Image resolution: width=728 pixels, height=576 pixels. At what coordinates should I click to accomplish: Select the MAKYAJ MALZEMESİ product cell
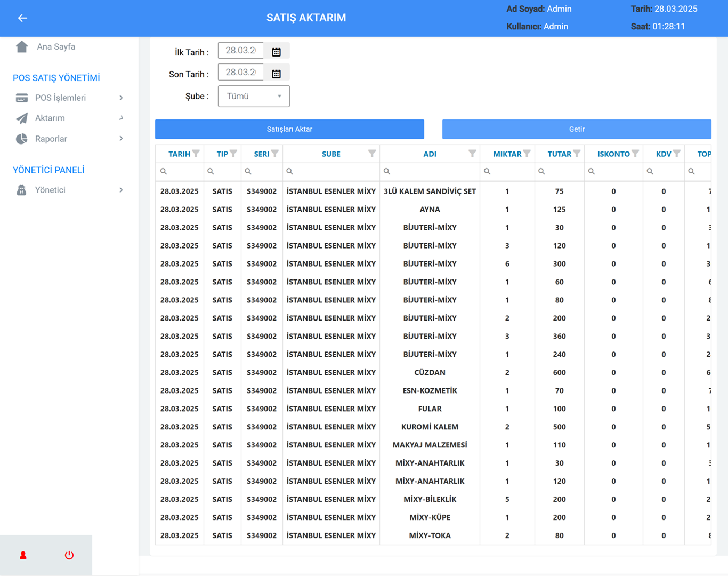[x=430, y=445]
